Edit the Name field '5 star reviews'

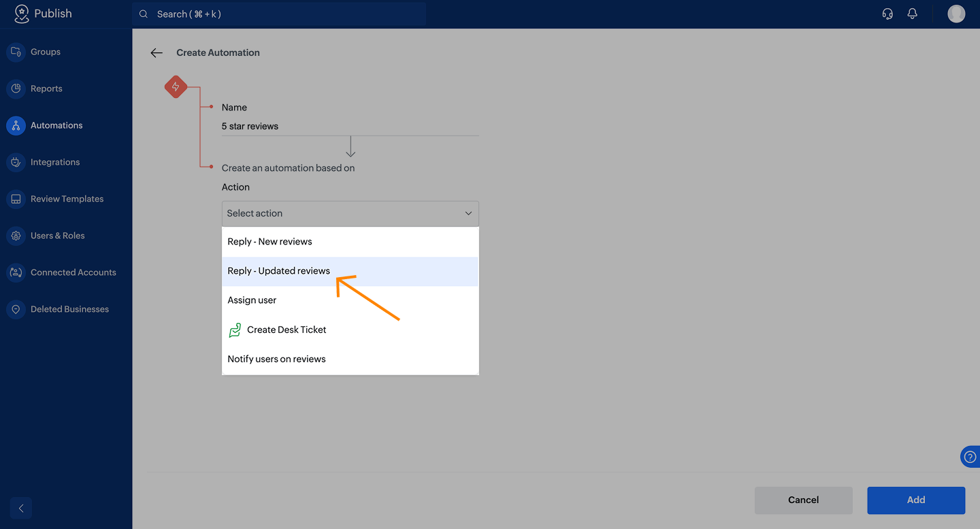(x=350, y=127)
